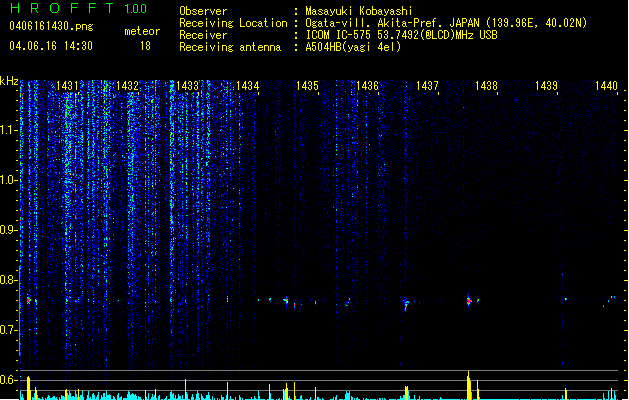Click the 1439 time marker
629x400 pixels.
[x=546, y=85]
